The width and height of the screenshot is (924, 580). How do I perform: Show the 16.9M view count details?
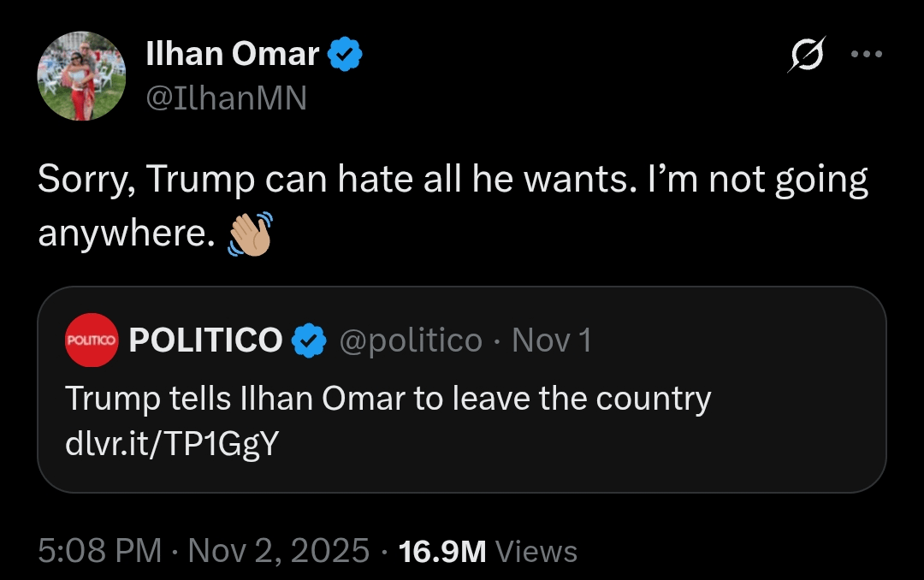pyautogui.click(x=442, y=551)
